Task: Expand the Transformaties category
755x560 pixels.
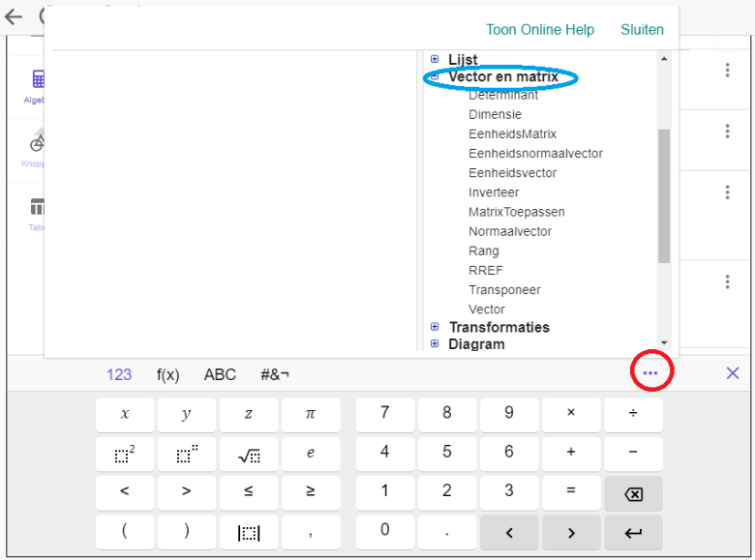Action: [435, 327]
